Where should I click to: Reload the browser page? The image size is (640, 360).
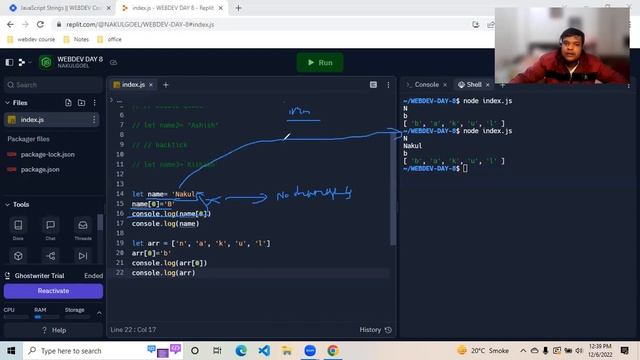40,24
